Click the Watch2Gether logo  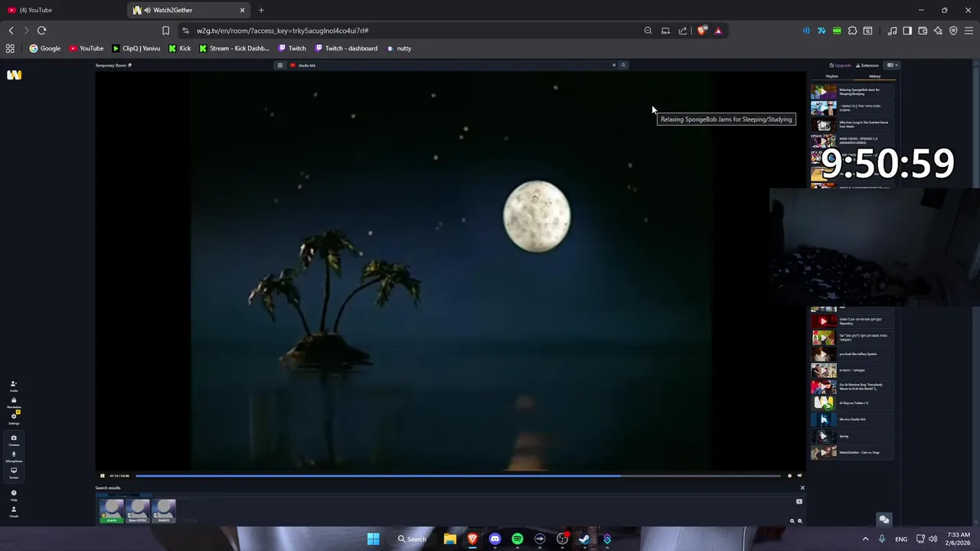pos(14,75)
